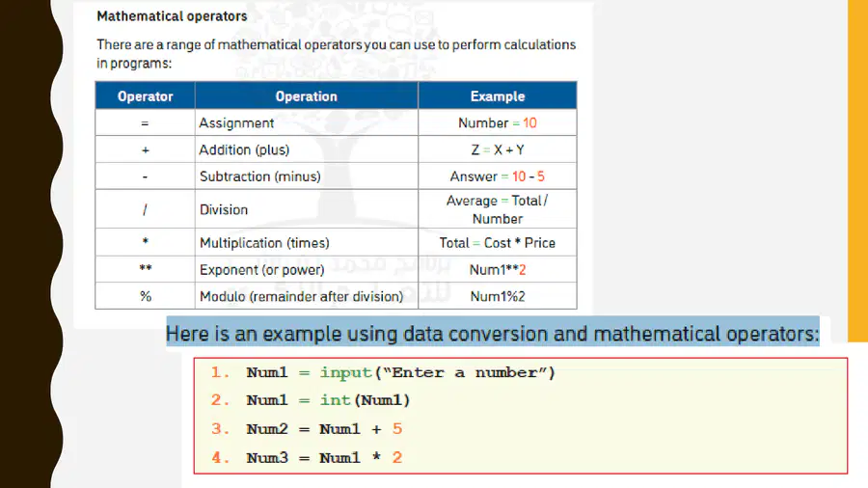This screenshot has height=488, width=868.
Task: Click code line 1 with input statement
Action: [383, 372]
